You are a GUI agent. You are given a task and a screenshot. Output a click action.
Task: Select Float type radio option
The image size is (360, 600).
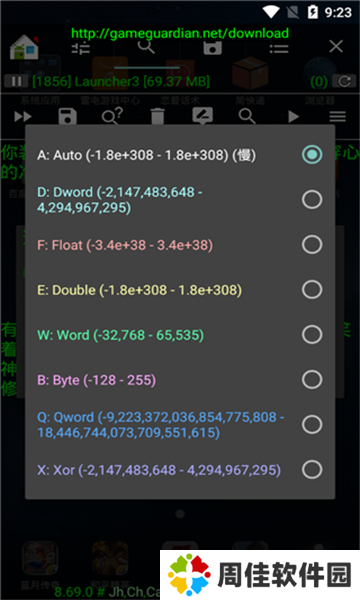pyautogui.click(x=312, y=245)
